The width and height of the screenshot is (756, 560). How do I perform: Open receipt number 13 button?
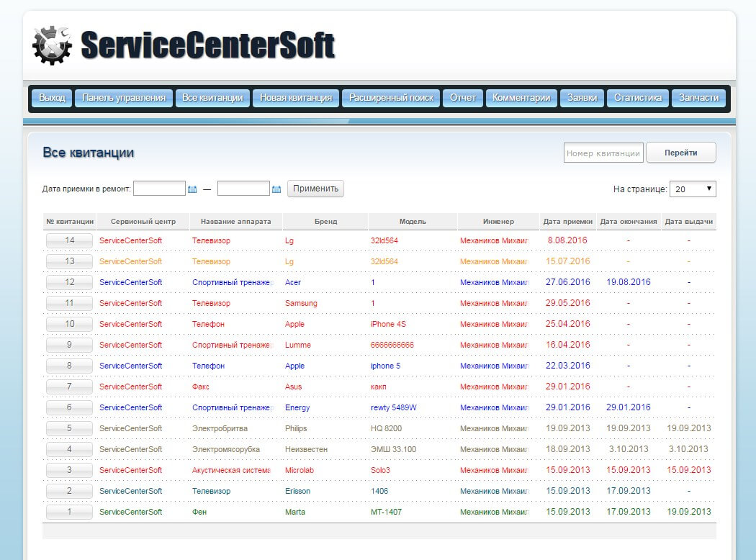(69, 261)
